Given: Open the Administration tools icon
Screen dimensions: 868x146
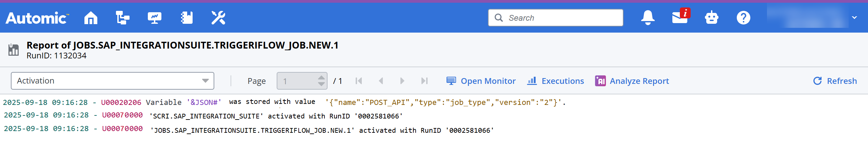Looking at the screenshot, I should pos(218,18).
